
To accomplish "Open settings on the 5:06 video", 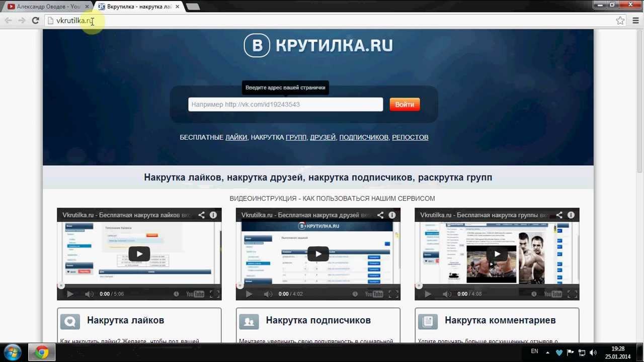I will pyautogui.click(x=176, y=294).
